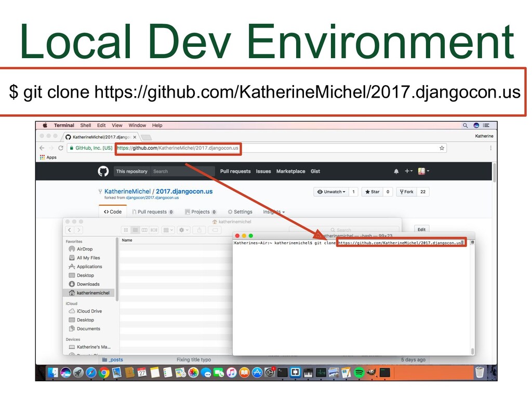Switch Finder to list view
The height and width of the screenshot is (399, 532).
[135, 230]
